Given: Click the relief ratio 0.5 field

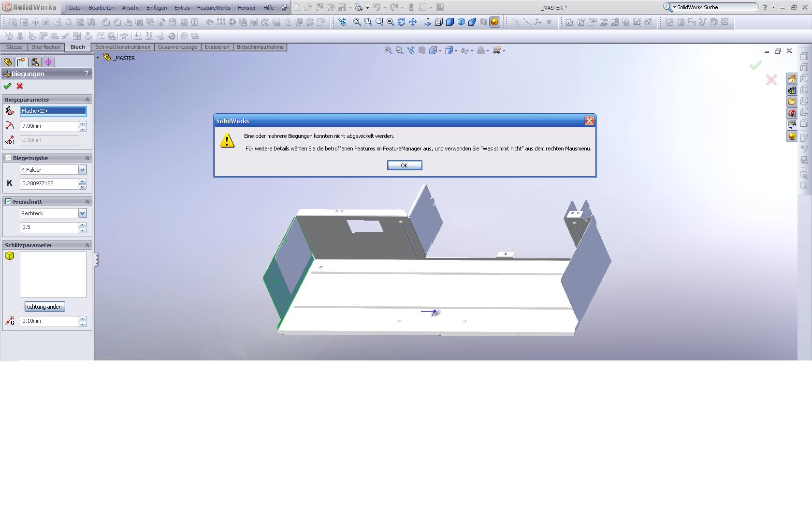Looking at the screenshot, I should pyautogui.click(x=49, y=227).
